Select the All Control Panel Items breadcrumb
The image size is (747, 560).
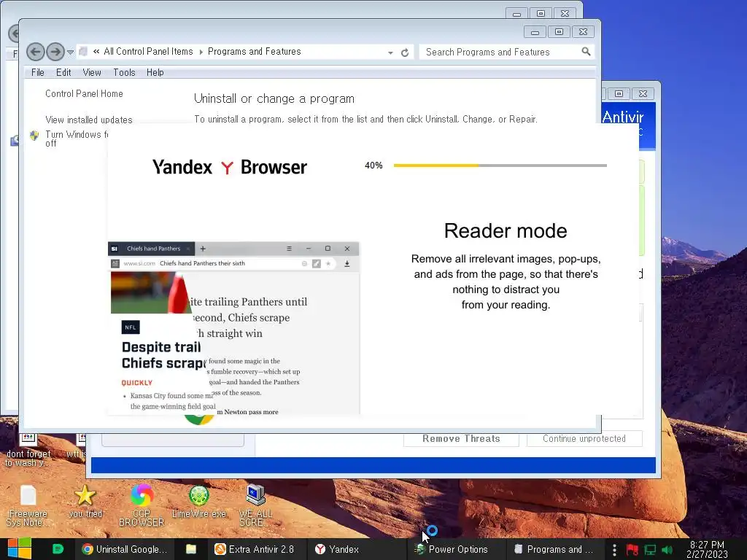tap(148, 52)
